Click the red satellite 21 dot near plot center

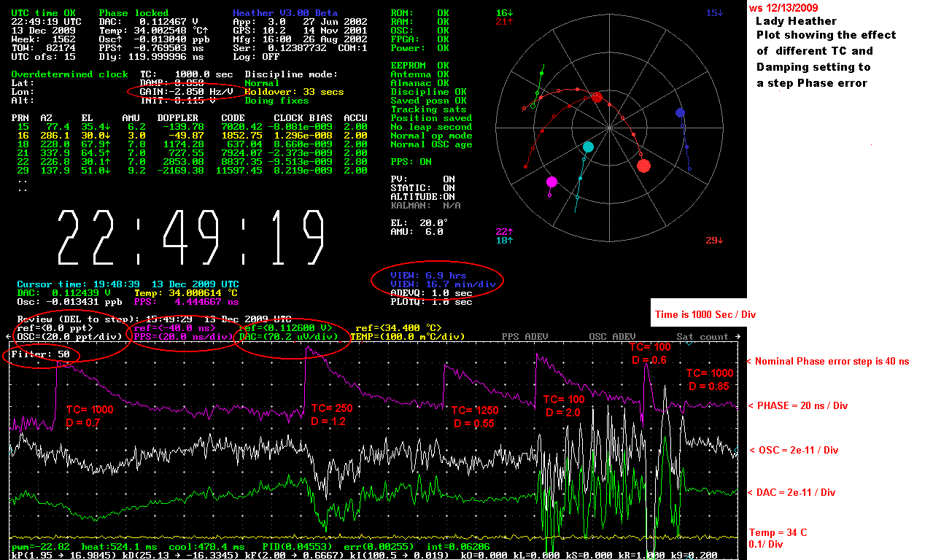[597, 98]
